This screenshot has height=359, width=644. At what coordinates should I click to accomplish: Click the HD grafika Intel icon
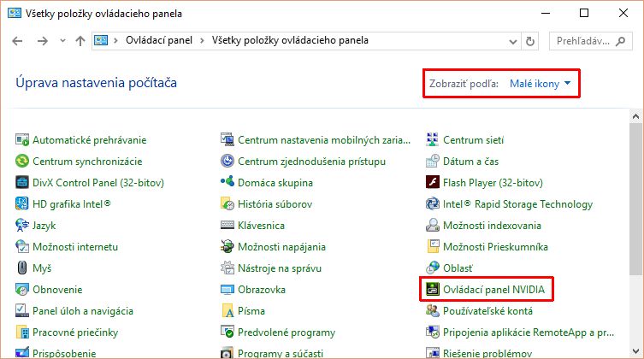point(22,204)
